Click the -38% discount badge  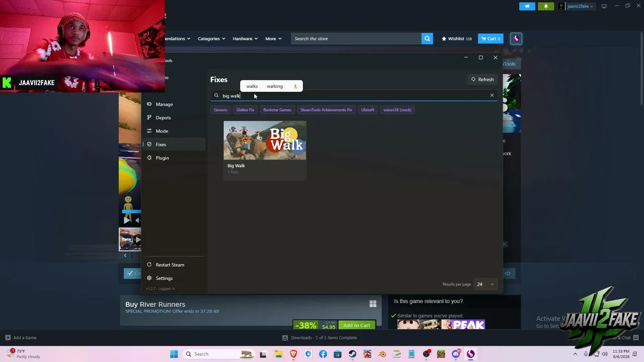305,326
